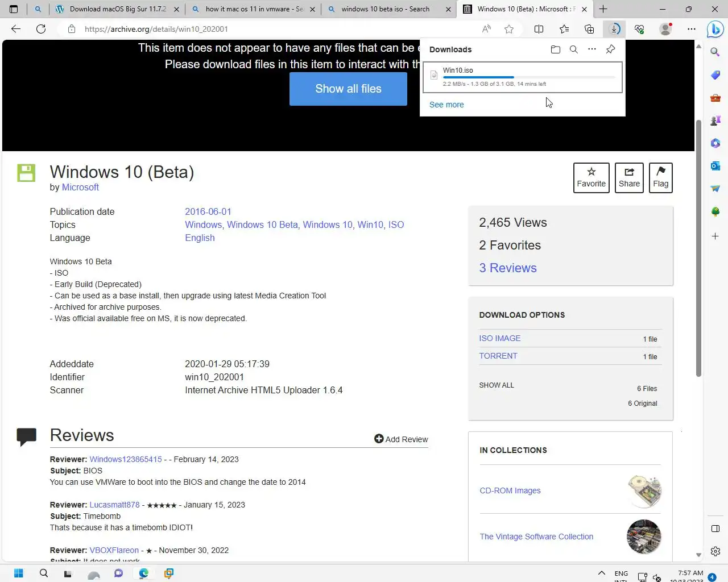Switch to windows 10 beta iso Search tab

click(x=390, y=9)
